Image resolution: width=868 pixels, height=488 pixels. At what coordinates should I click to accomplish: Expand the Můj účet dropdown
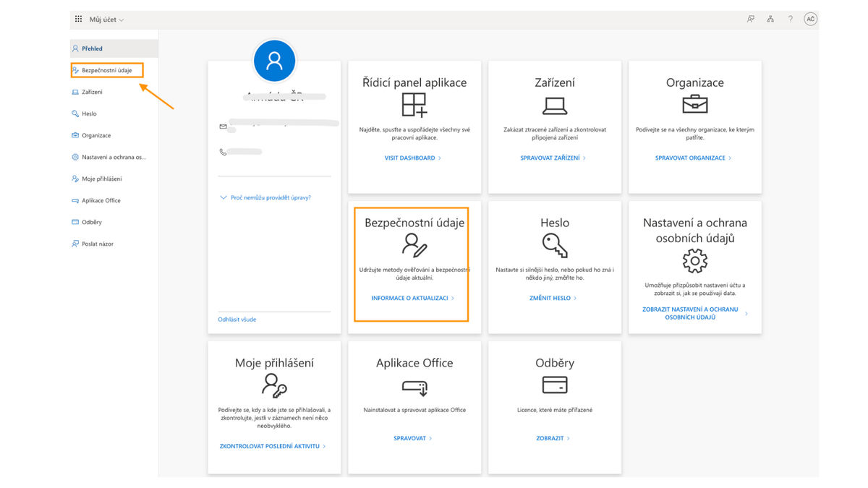click(x=107, y=20)
